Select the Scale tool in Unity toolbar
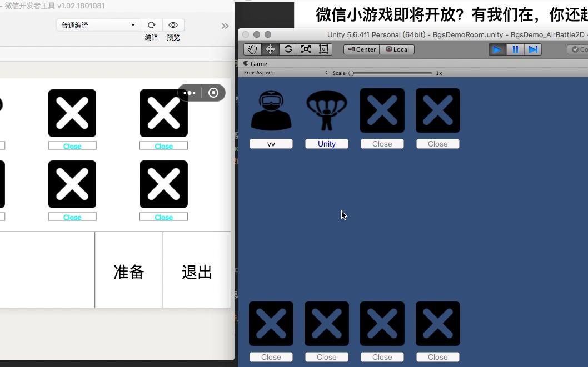This screenshot has height=367, width=588. click(306, 49)
